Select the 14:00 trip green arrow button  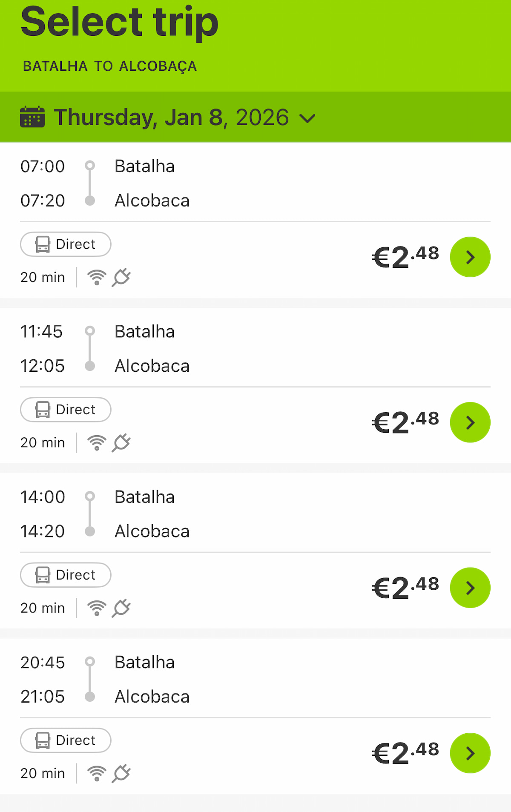(470, 588)
